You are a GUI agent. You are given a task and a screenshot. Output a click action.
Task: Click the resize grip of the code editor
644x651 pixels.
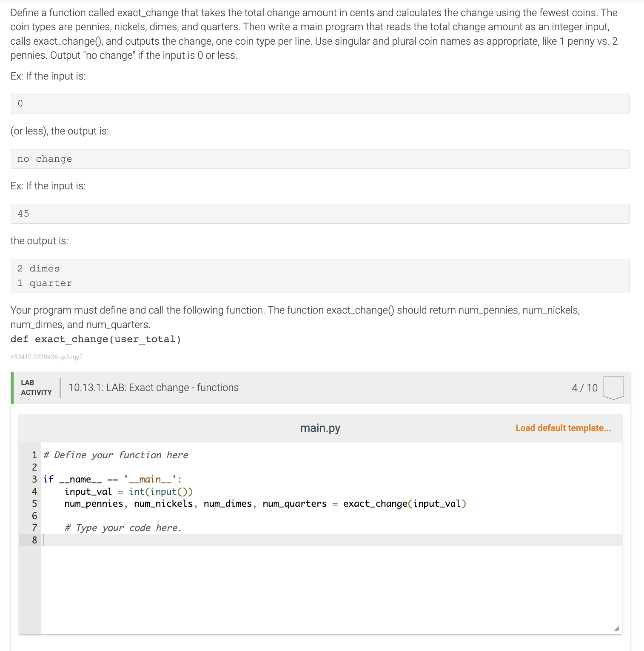[x=617, y=628]
